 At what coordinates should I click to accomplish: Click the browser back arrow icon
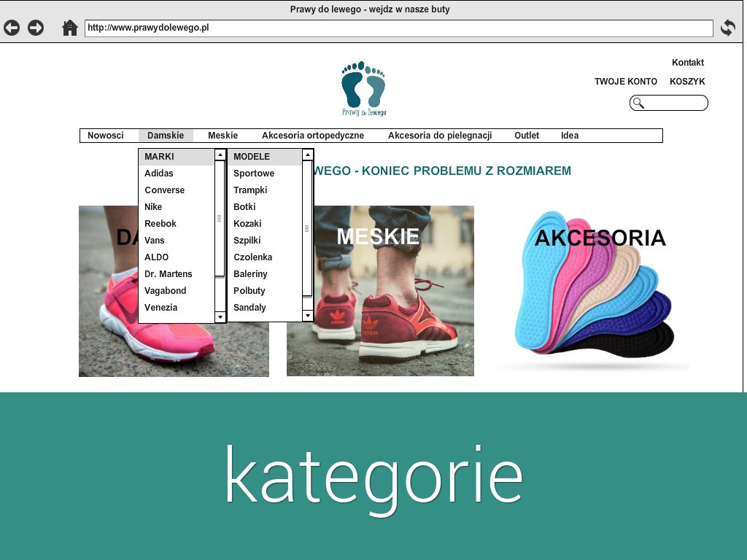(x=12, y=28)
